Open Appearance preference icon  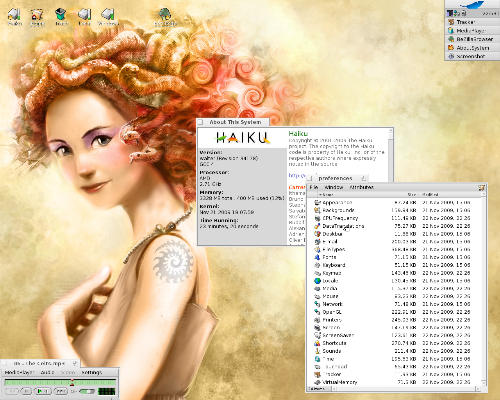pyautogui.click(x=317, y=202)
